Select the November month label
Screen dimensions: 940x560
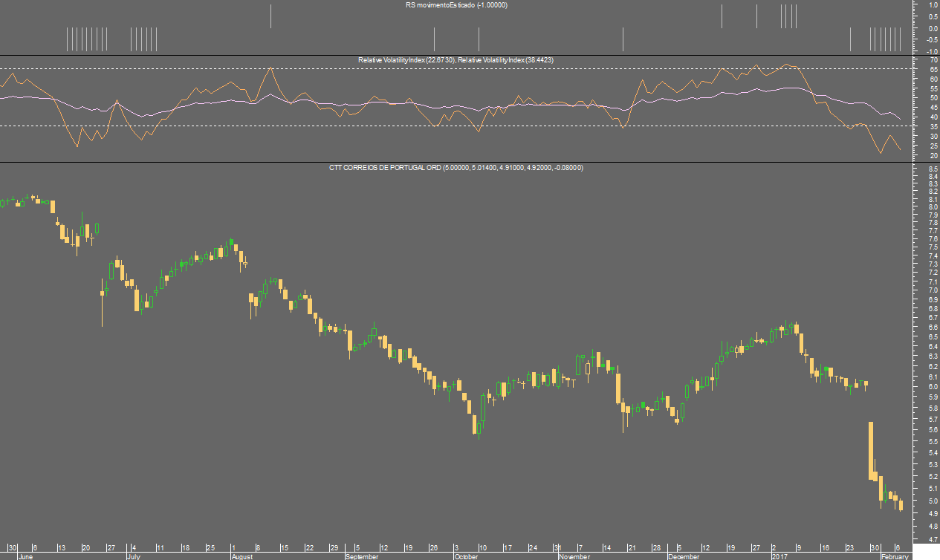[x=574, y=556]
